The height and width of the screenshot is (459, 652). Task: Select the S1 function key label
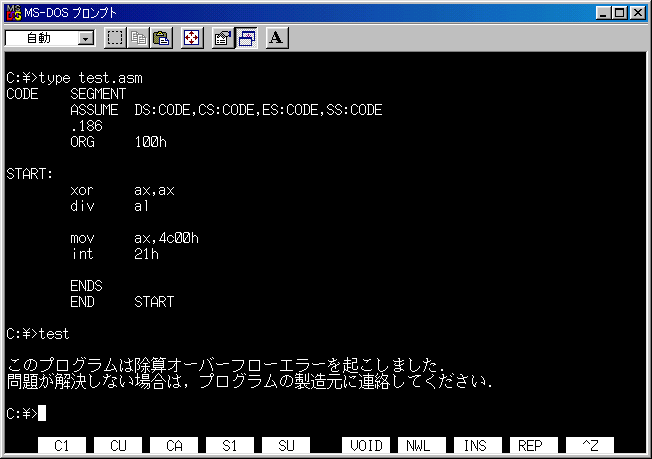(231, 446)
